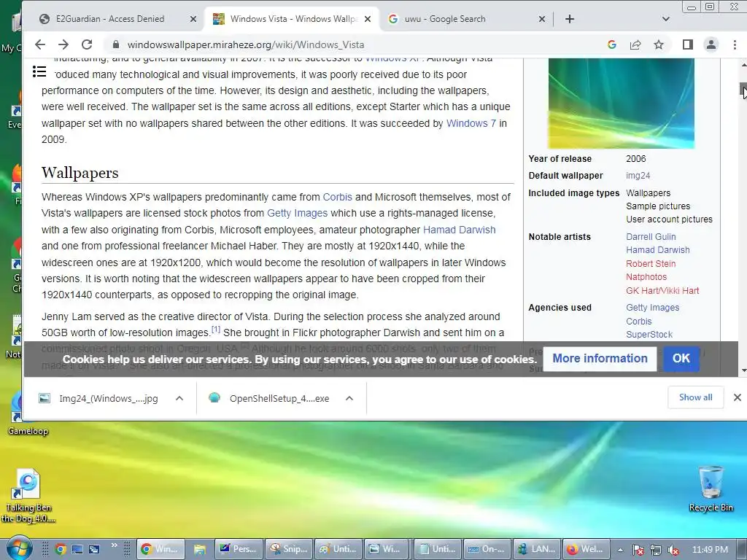Open GK Hart/Vikki Hart link

662,290
